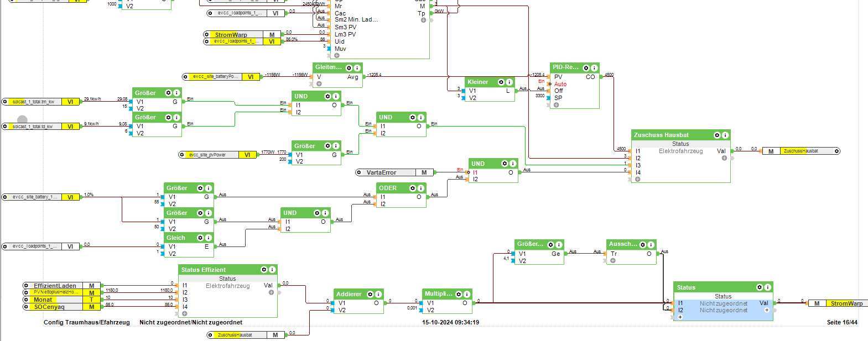
Task: Add input via plus on Aussch block
Action: 613,260
